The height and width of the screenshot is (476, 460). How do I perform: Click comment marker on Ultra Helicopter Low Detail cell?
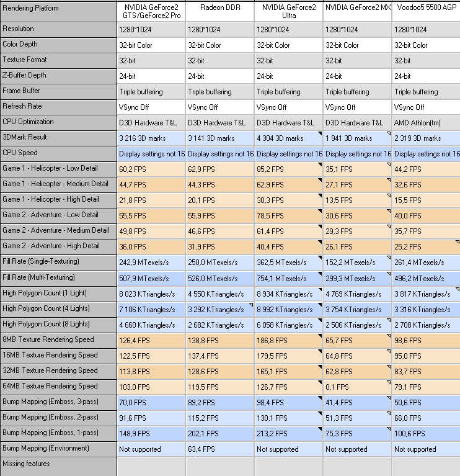(320, 164)
